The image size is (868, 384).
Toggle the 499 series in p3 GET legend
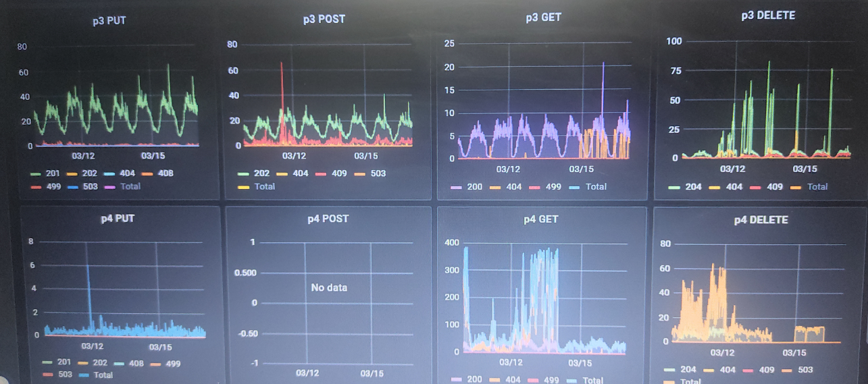pos(546,187)
